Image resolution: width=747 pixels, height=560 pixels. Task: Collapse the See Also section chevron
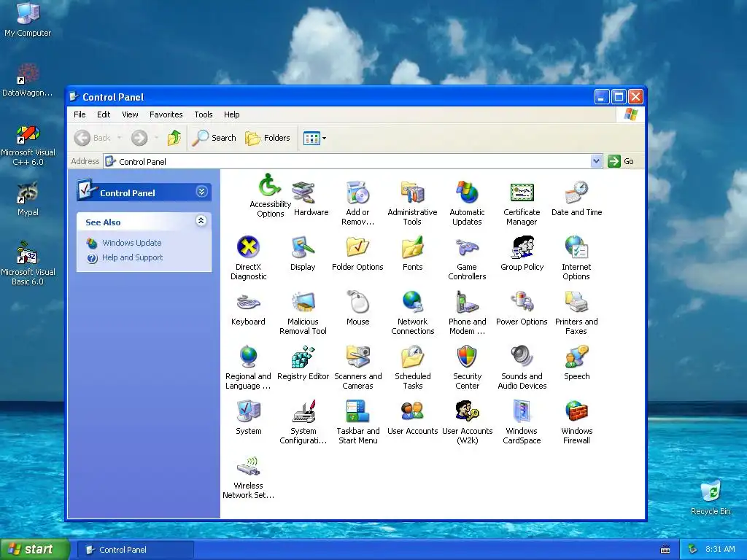201,220
